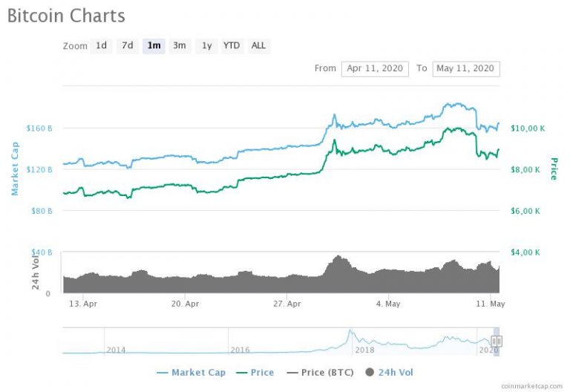570x392 pixels.
Task: Toggle Price (BTC) series in legend
Action: coord(320,373)
